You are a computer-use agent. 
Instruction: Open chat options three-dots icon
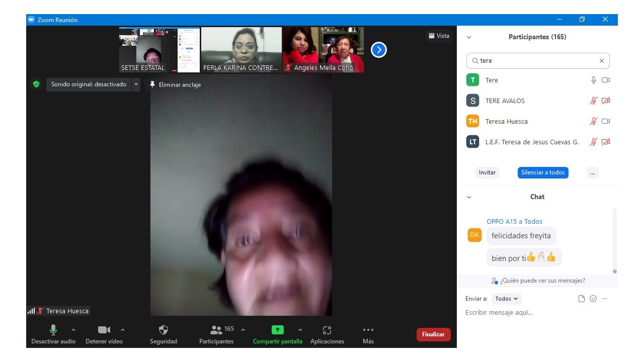605,299
